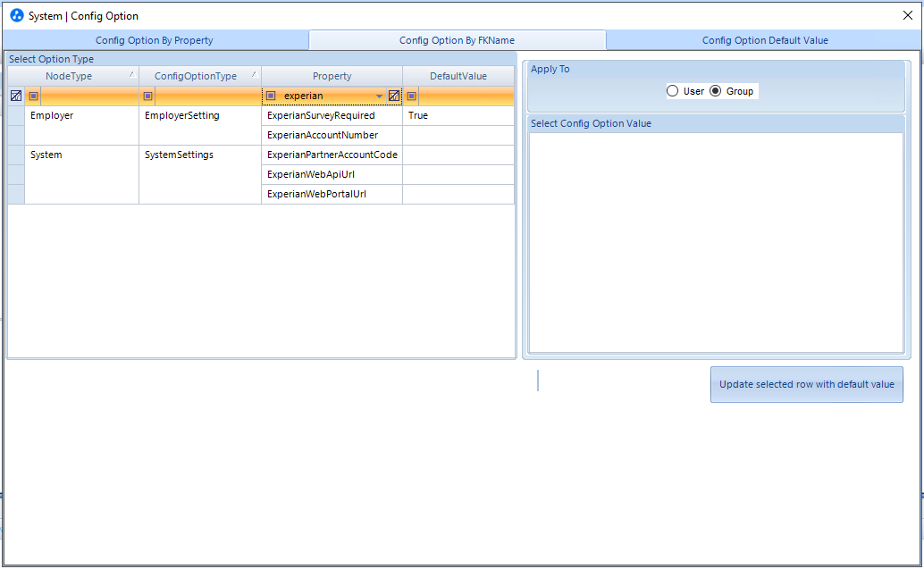The image size is (924, 569).
Task: Click the ConfigOptionType column header
Action: point(200,76)
